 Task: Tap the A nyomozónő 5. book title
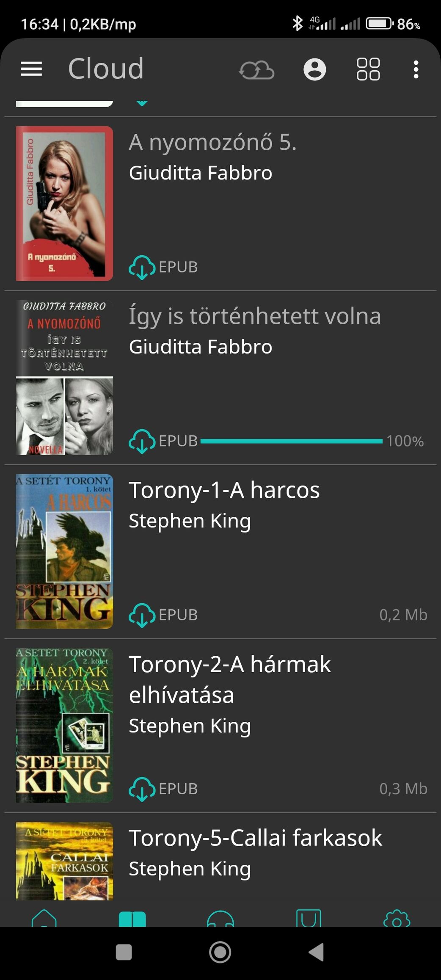pos(212,142)
